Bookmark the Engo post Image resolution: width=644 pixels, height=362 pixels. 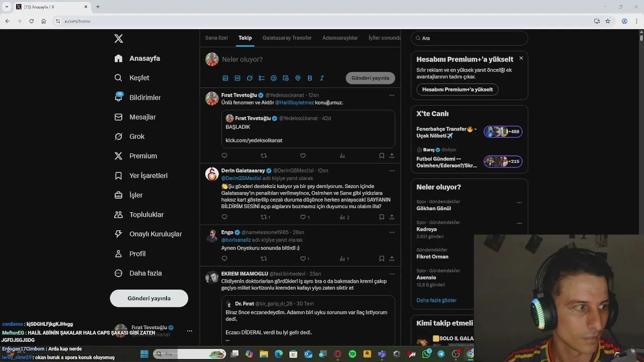[382, 258]
